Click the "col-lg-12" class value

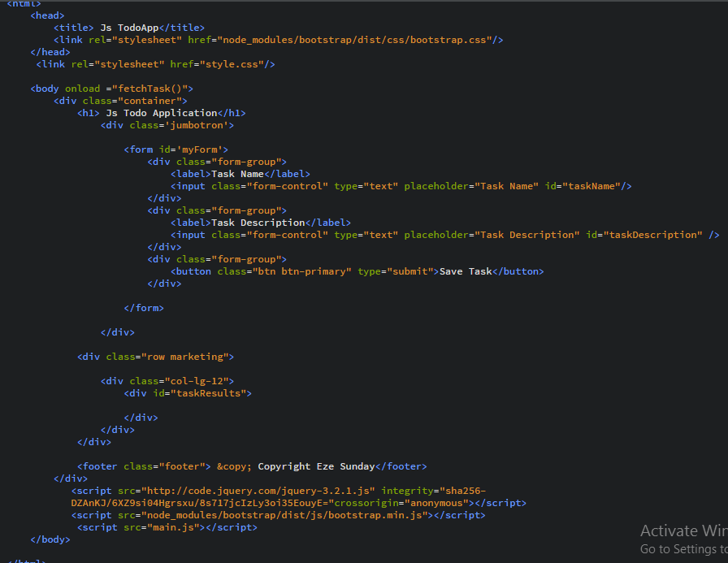click(x=197, y=381)
